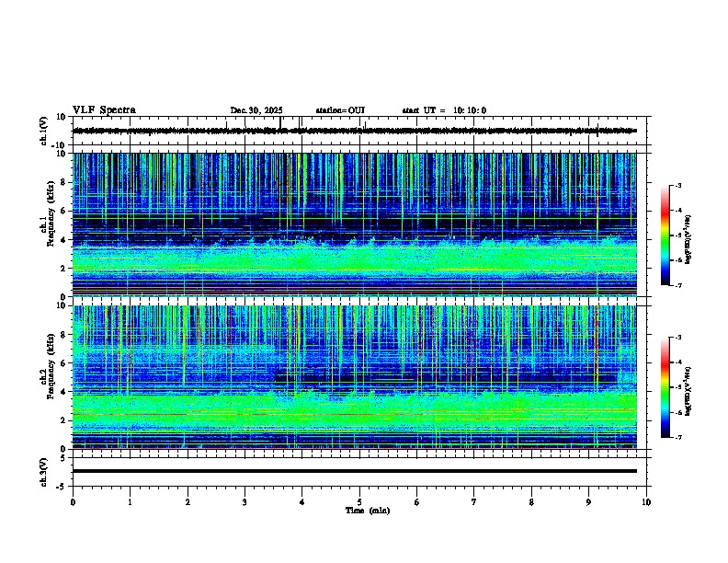Click time axis tick label '3'
This screenshot has width=728, height=563.
[x=245, y=502]
